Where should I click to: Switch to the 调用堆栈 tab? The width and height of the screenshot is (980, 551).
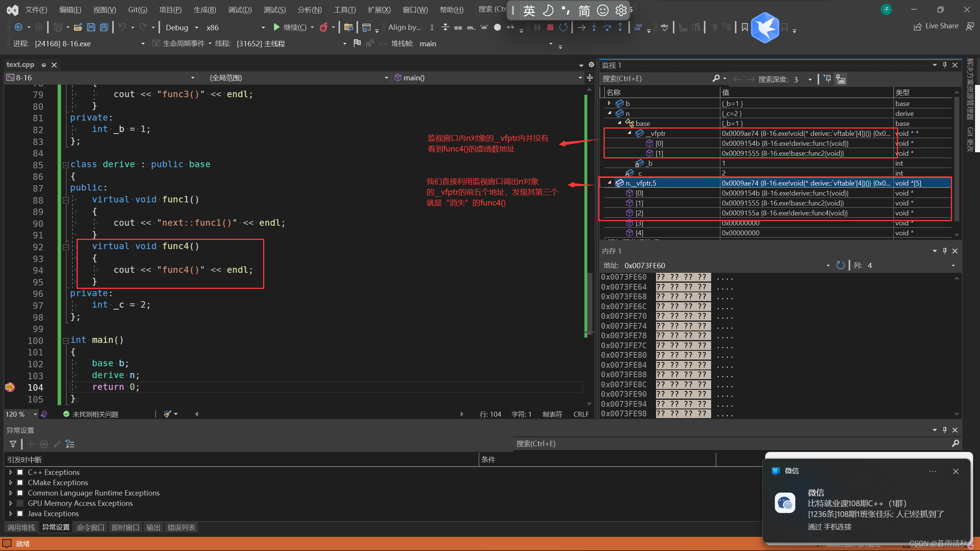click(21, 527)
